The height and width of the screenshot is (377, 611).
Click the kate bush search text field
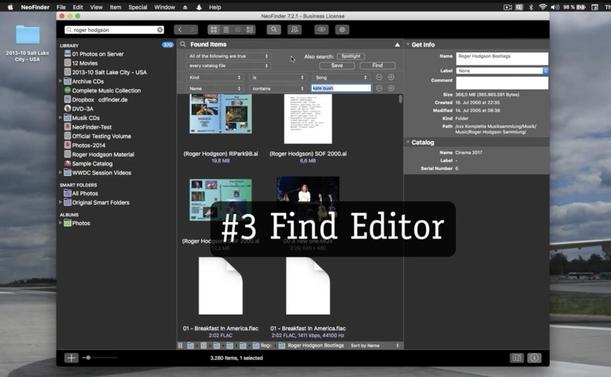[341, 88]
